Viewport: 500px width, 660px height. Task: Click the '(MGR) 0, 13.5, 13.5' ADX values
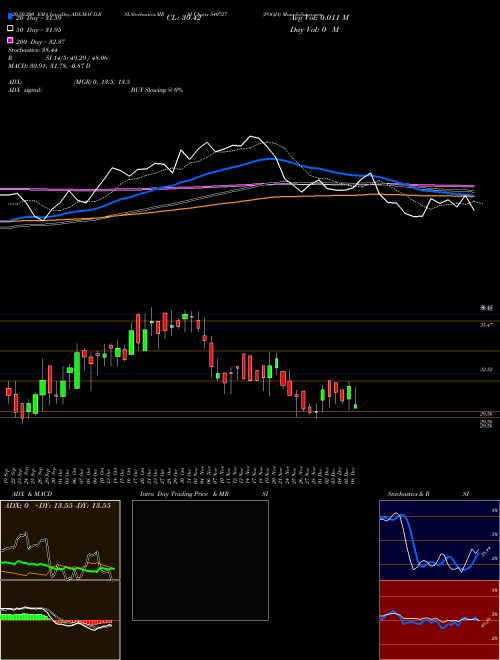(x=101, y=82)
